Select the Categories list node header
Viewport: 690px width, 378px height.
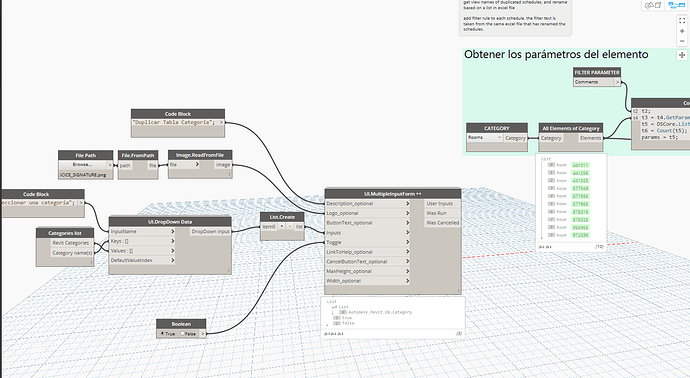(65, 233)
